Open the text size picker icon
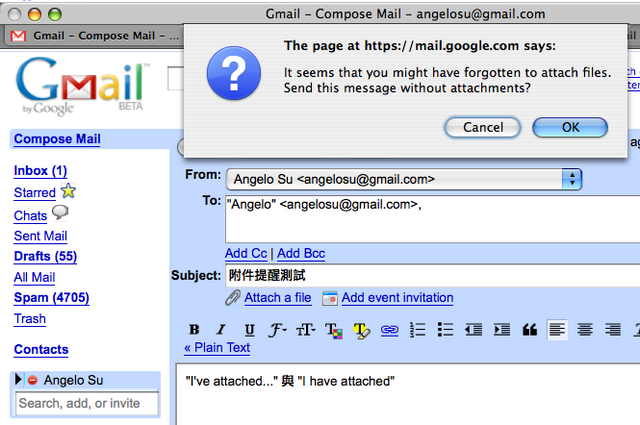This screenshot has width=640, height=425. pyautogui.click(x=305, y=329)
